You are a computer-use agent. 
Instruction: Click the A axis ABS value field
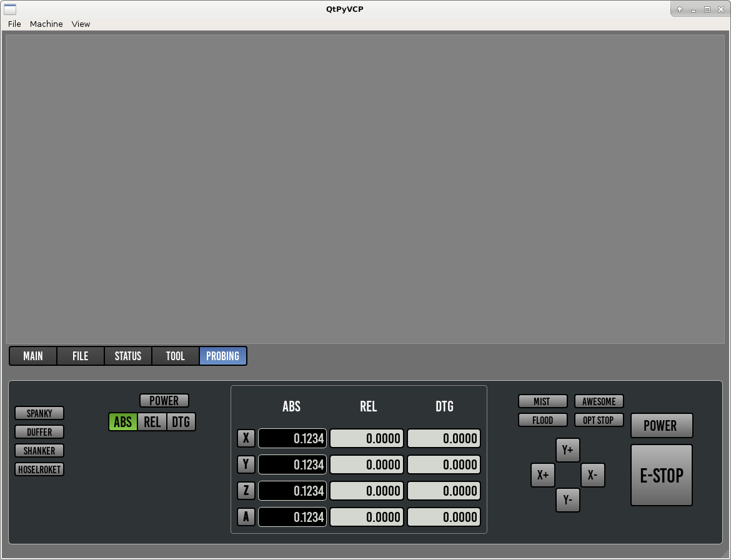tap(292, 517)
